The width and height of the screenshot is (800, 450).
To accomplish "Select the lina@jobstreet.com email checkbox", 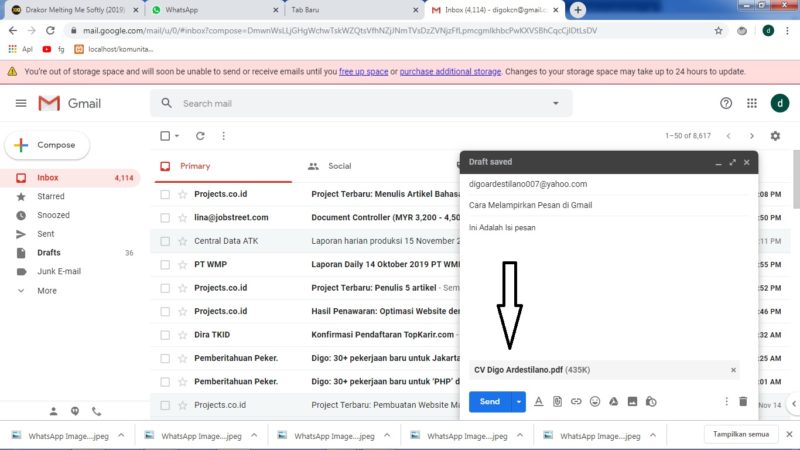I will pos(165,218).
